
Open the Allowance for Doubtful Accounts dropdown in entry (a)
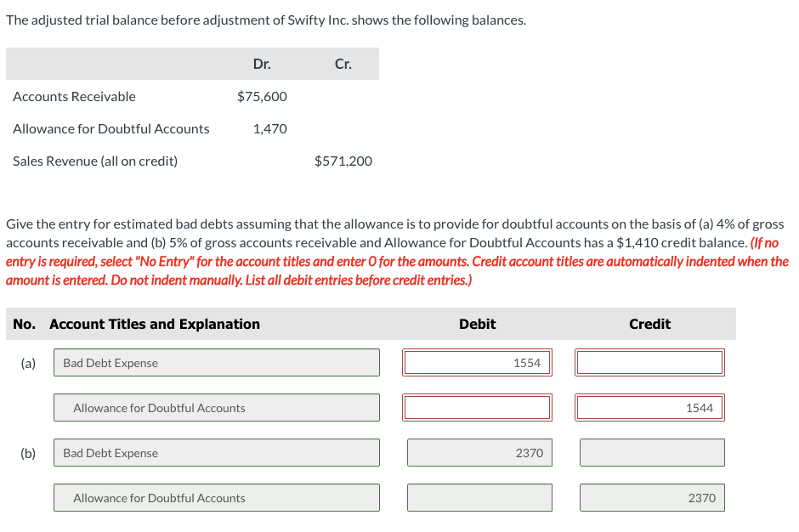(216, 407)
